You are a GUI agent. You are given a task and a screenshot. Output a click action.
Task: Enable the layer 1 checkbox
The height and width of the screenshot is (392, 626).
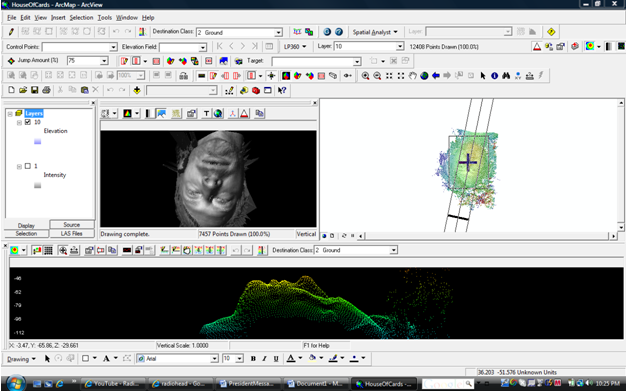28,166
